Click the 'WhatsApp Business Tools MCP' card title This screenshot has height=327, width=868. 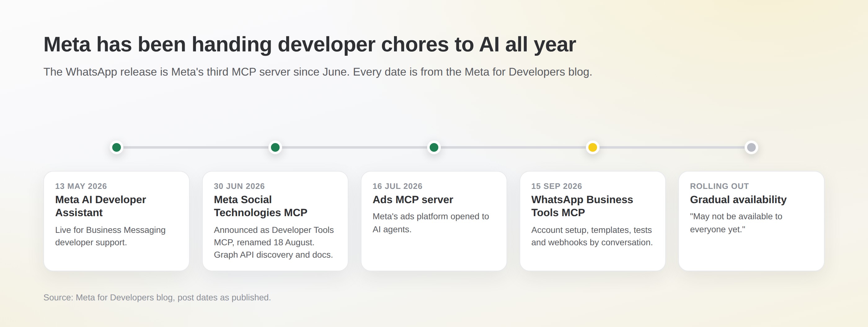click(x=582, y=206)
